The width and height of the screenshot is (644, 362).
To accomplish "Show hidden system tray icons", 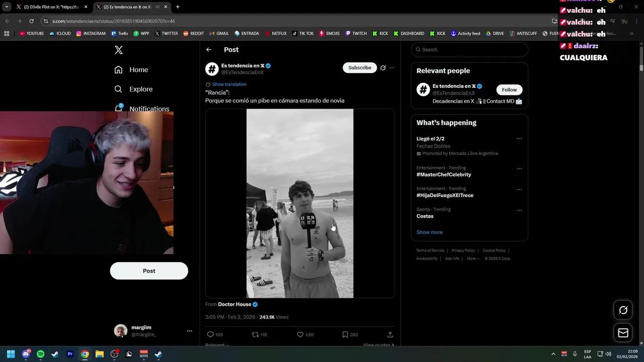I will click(553, 354).
